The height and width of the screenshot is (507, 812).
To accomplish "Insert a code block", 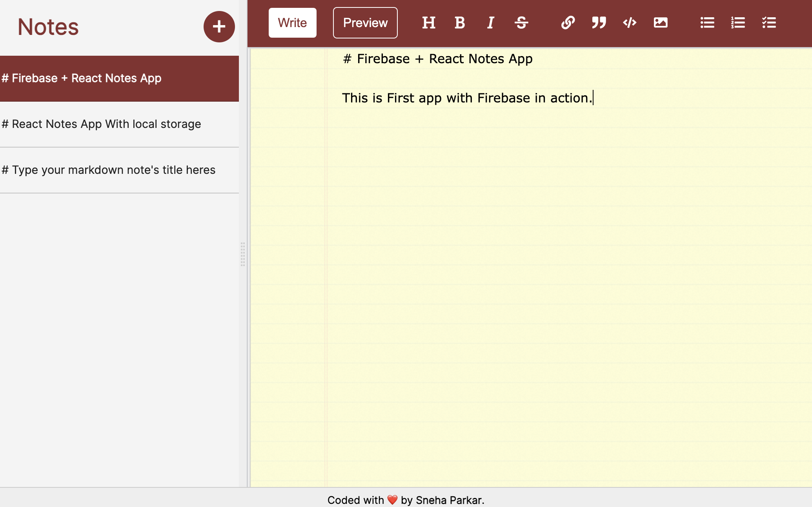I will tap(630, 23).
